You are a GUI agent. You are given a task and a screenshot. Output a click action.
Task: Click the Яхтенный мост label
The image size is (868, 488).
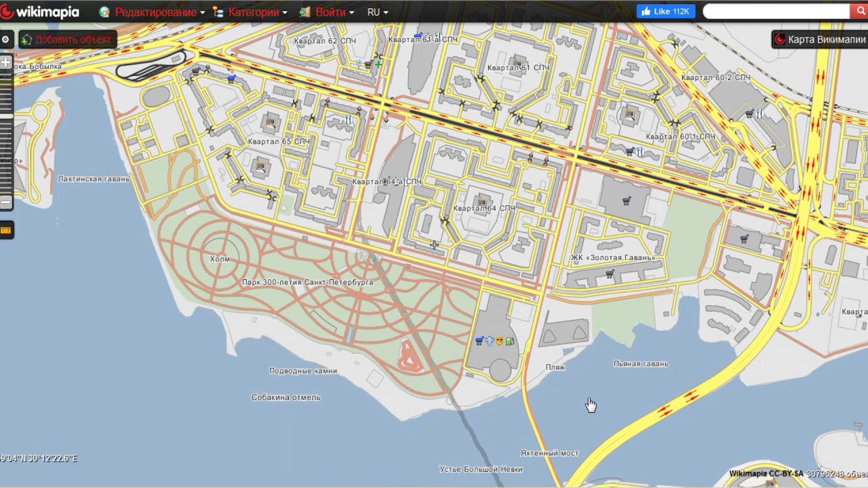tap(549, 453)
